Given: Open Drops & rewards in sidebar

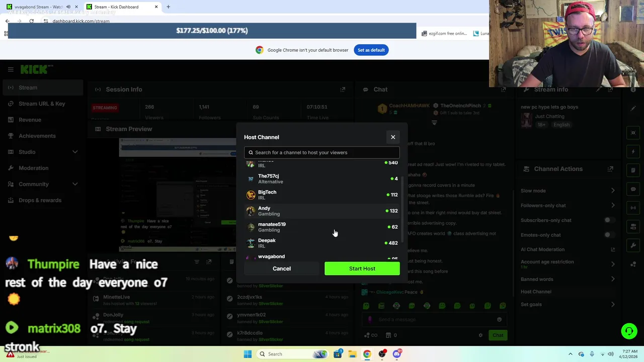Looking at the screenshot, I should click(x=42, y=200).
